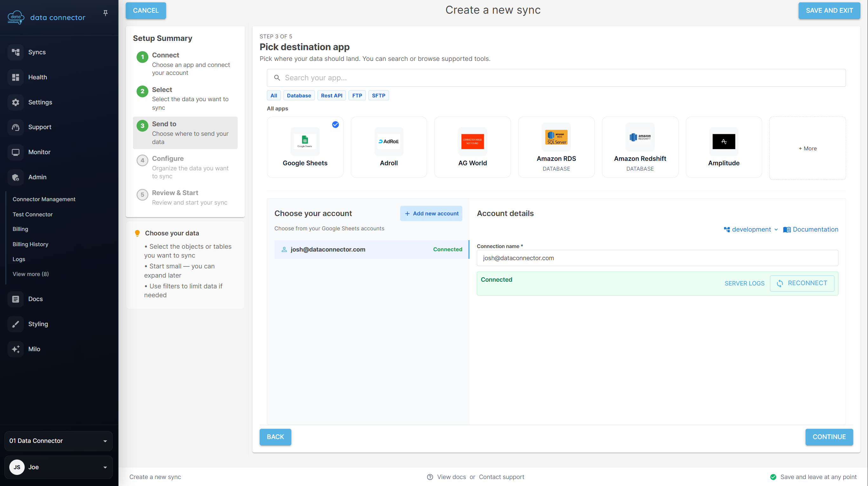868x486 pixels.
Task: Expand the Joe user menu
Action: coord(58,467)
